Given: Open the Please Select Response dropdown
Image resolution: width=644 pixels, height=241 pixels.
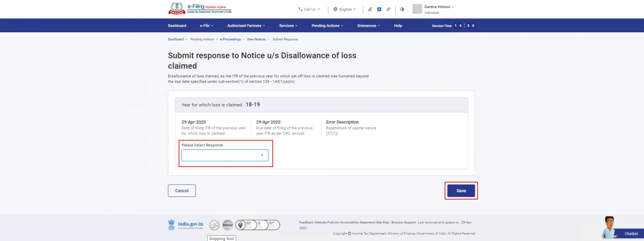Looking at the screenshot, I should pos(225,155).
